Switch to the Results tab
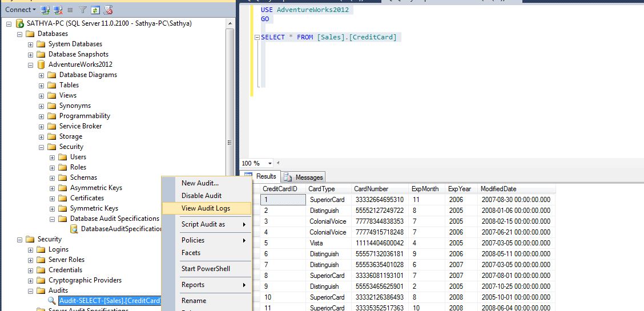 261,176
